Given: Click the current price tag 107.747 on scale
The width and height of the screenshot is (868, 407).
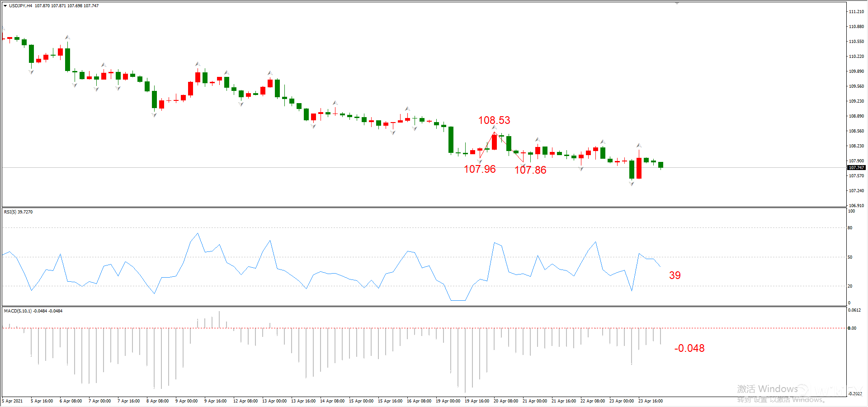Looking at the screenshot, I should pos(856,168).
